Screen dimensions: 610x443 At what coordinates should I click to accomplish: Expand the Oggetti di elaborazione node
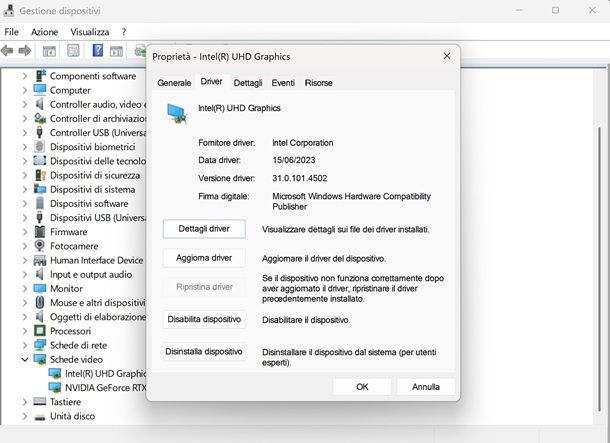(25, 317)
